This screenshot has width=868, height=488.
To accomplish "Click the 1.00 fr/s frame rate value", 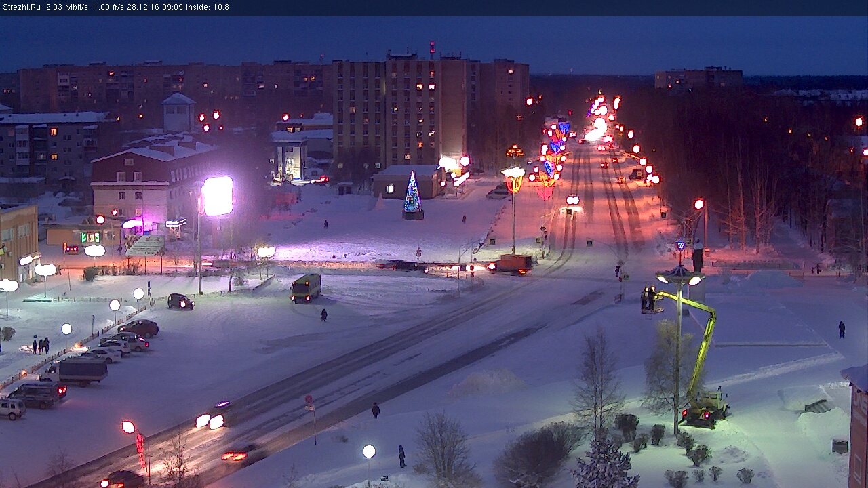I will pos(108,7).
